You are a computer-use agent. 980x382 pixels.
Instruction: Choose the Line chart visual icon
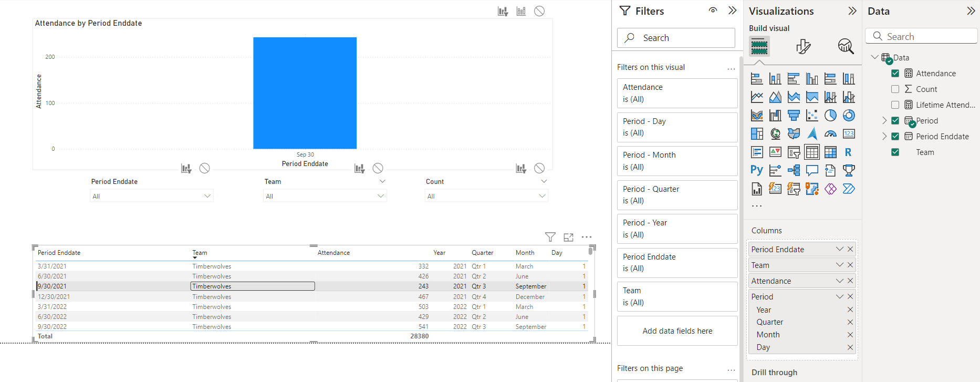[x=757, y=97]
